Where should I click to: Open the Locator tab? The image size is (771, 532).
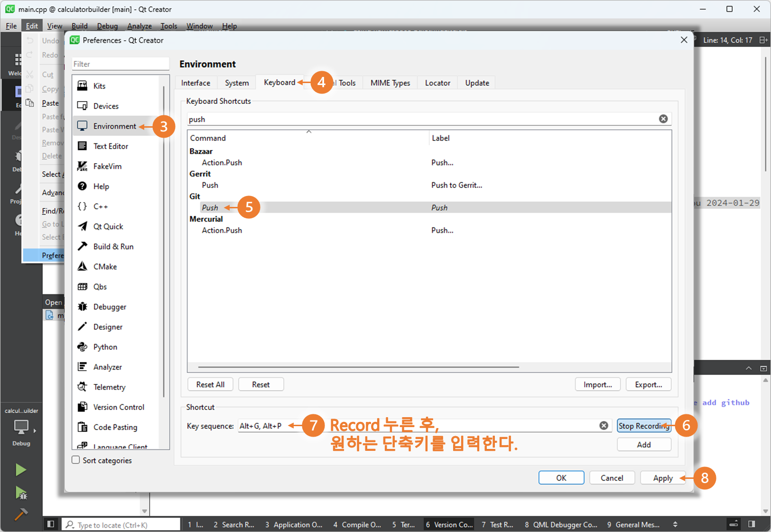(437, 83)
